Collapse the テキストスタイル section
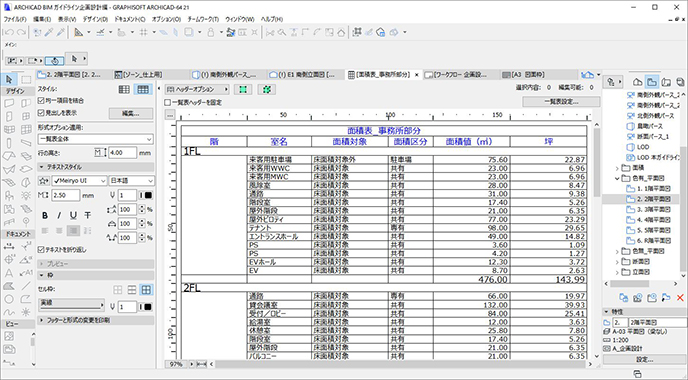The image size is (688, 380). (x=96, y=167)
